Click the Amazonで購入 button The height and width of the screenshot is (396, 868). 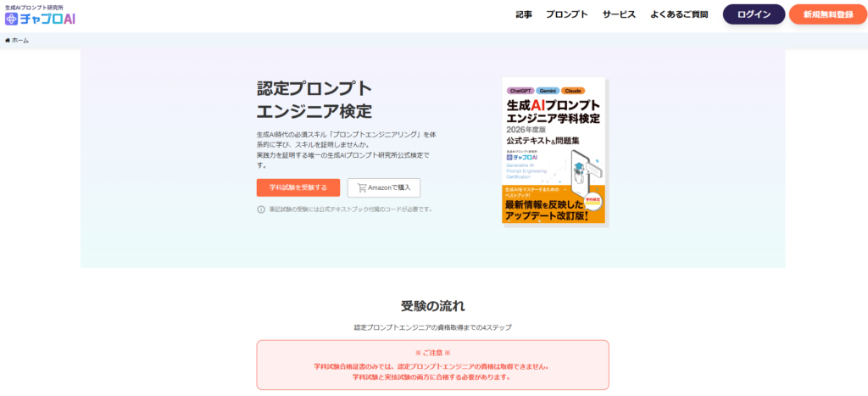click(x=383, y=187)
